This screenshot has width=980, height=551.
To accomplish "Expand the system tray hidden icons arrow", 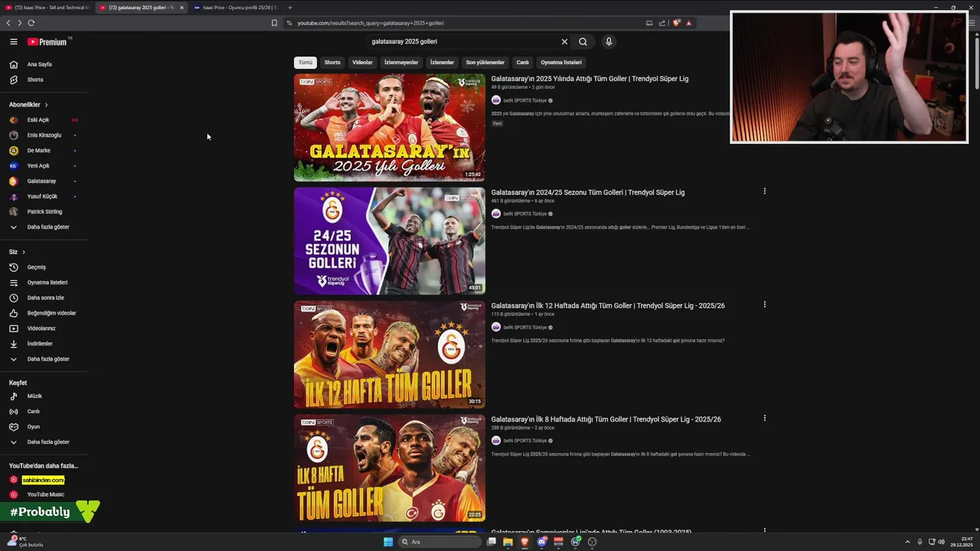I will point(909,542).
